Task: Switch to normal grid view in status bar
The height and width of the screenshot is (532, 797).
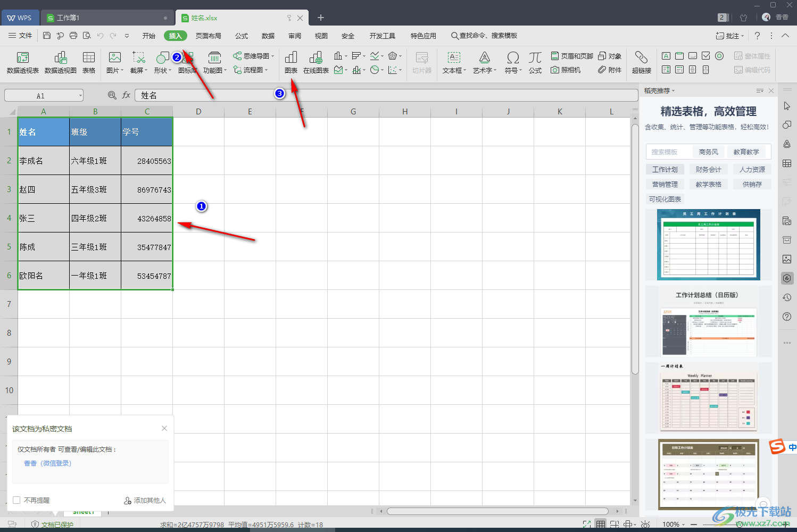Action: point(601,525)
